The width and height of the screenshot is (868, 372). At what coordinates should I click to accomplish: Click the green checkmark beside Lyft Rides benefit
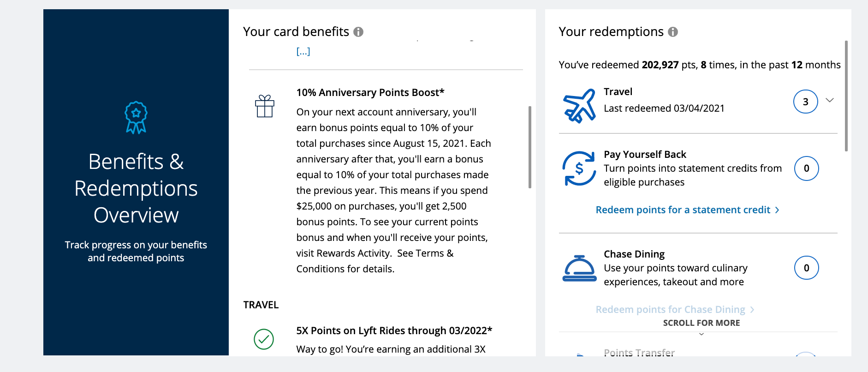(x=264, y=339)
